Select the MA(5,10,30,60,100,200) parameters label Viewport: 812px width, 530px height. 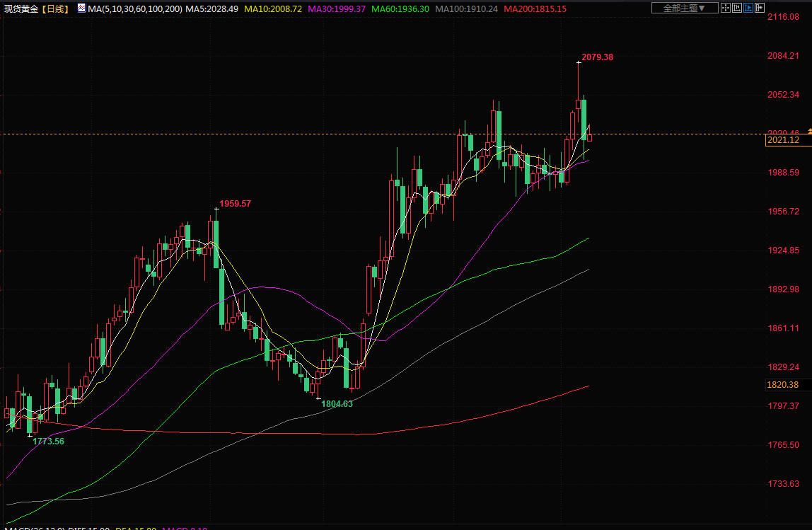pyautogui.click(x=135, y=8)
